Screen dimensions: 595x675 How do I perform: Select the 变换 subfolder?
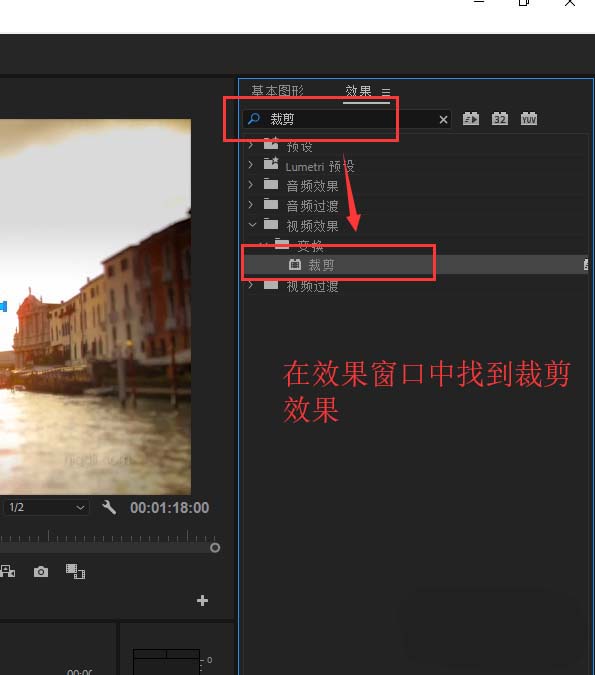click(x=310, y=246)
